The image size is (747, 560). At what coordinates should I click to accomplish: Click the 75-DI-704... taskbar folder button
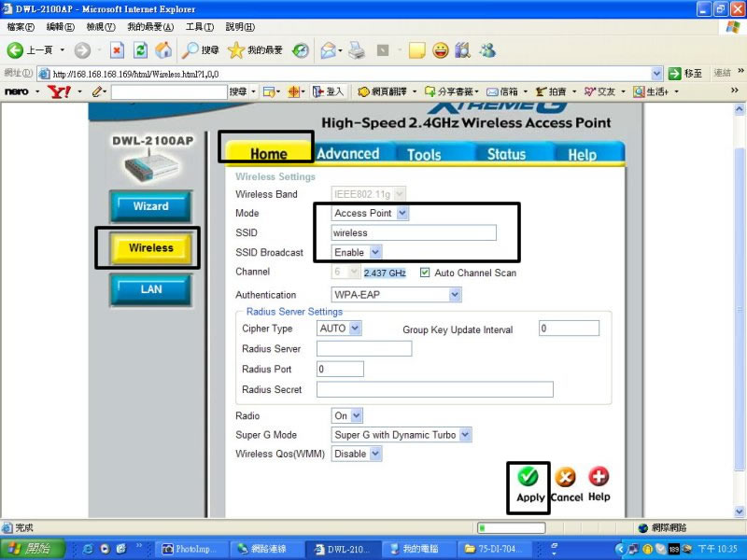(494, 549)
